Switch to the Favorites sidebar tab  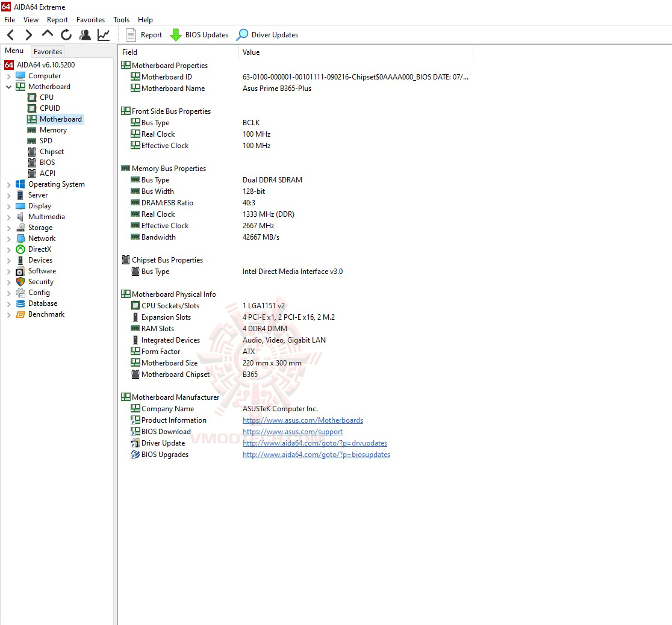48,51
